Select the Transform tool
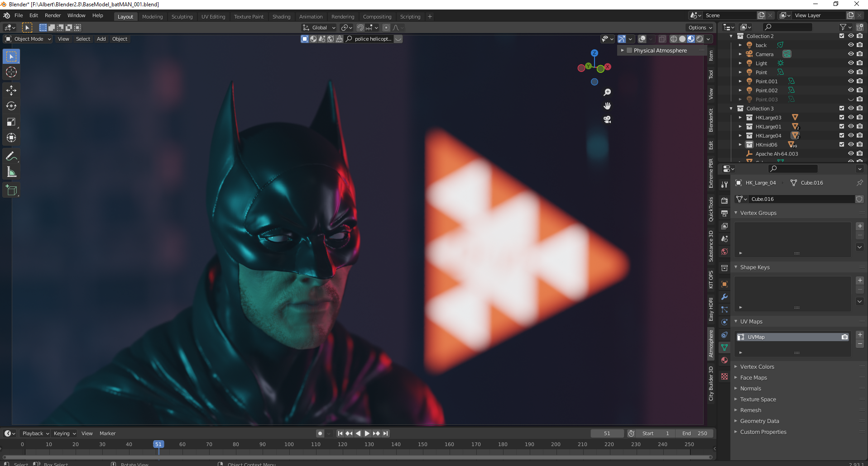This screenshot has width=868, height=466. tap(11, 138)
